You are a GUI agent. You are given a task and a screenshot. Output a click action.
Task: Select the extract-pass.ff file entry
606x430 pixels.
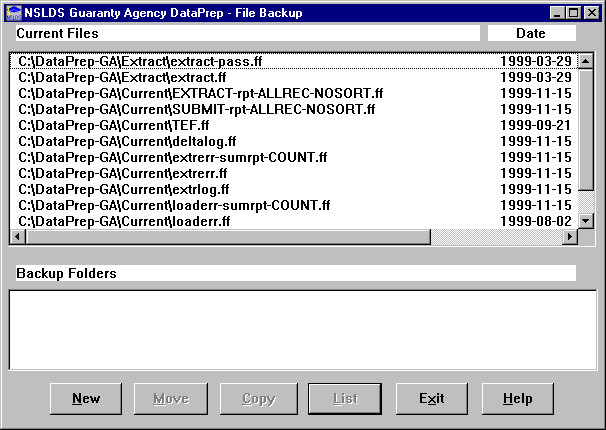[x=140, y=61]
